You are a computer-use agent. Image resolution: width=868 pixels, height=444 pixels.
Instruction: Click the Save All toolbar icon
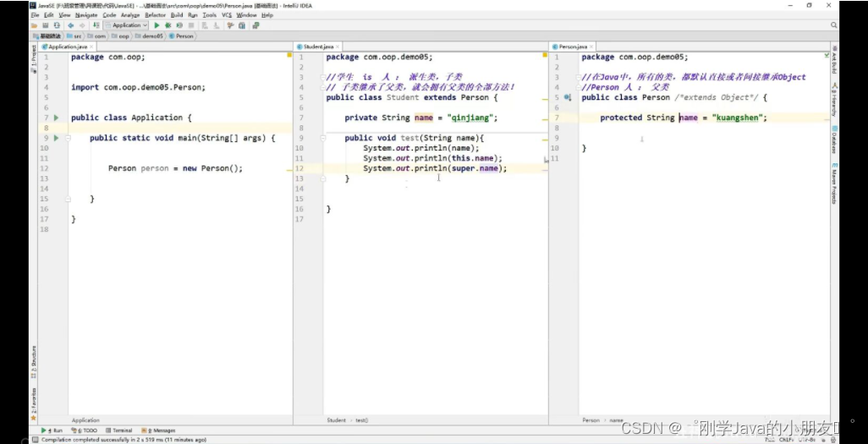[46, 25]
